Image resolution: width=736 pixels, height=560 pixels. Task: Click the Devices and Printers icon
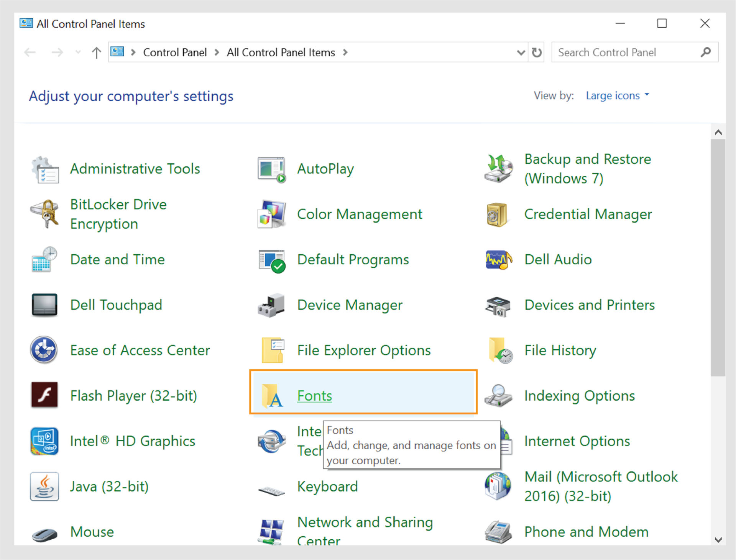pyautogui.click(x=498, y=306)
